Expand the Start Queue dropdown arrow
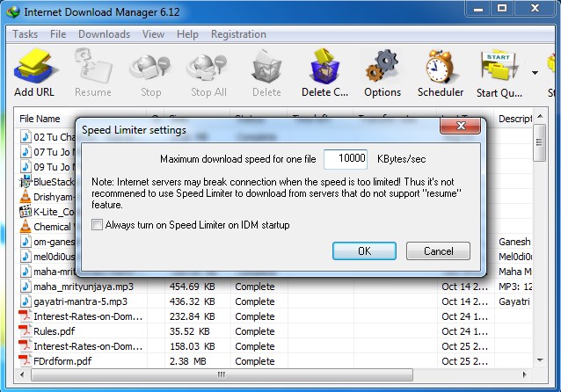This screenshot has height=392, width=561. 535,73
